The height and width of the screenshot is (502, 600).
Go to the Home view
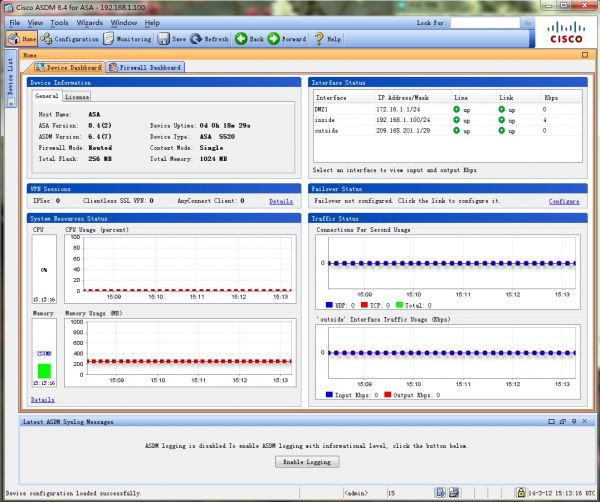[22, 39]
